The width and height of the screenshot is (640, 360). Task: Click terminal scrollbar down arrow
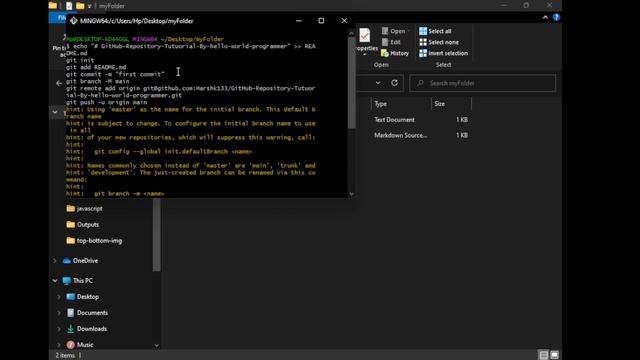(x=351, y=194)
